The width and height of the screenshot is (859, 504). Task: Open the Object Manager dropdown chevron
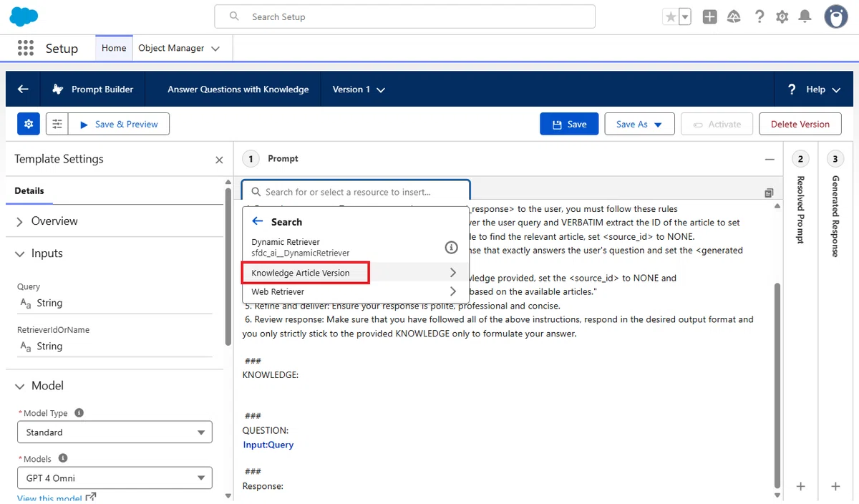coord(216,49)
